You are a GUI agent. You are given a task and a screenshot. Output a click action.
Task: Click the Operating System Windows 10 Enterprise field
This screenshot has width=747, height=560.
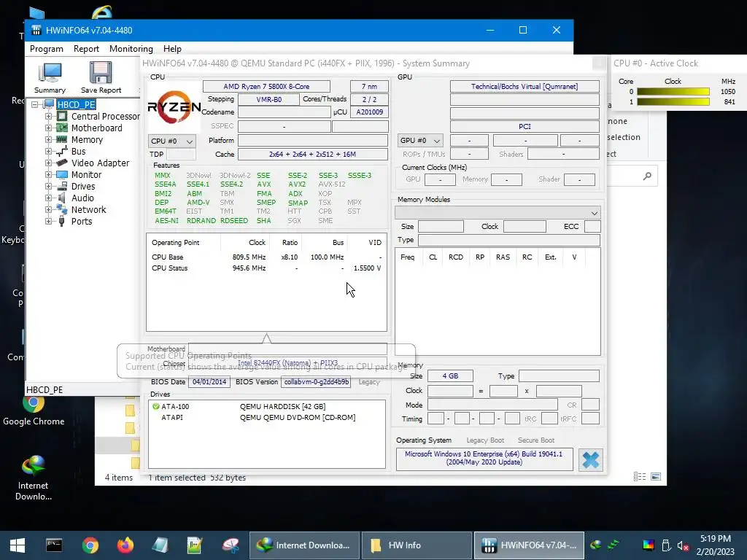click(484, 458)
